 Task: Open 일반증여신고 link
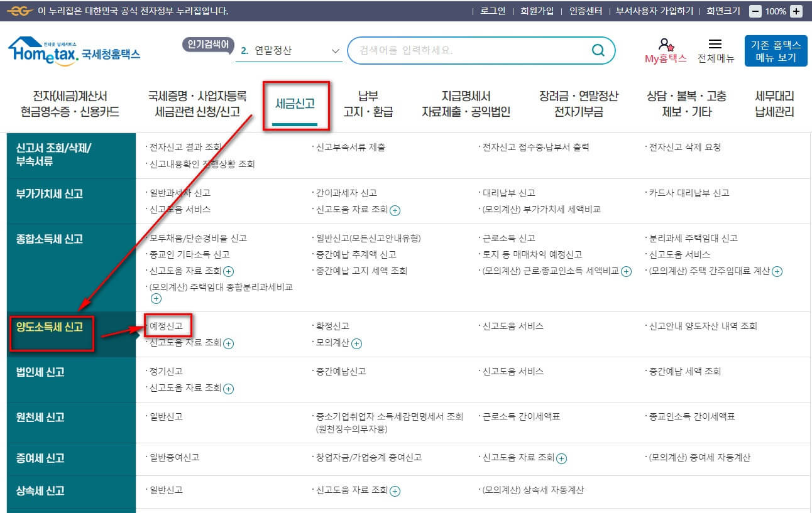click(x=175, y=458)
